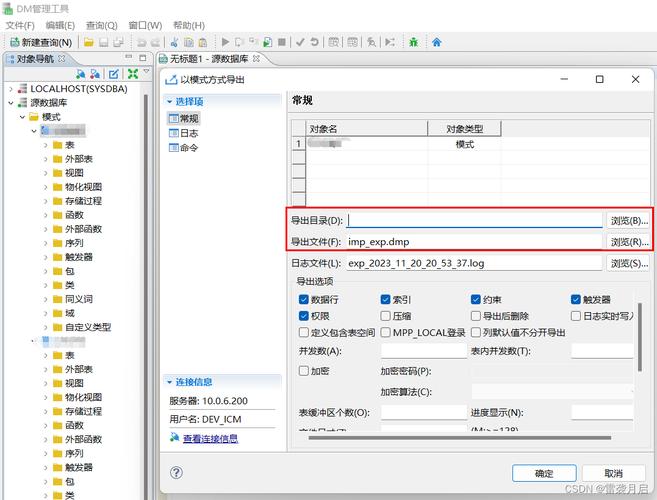Click the checkmark commit icon in toolbar

tap(299, 42)
